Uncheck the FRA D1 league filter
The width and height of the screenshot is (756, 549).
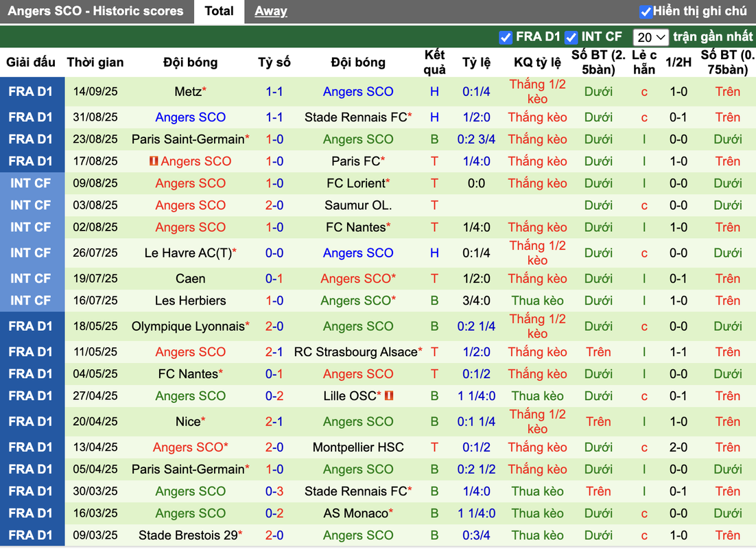(506, 37)
